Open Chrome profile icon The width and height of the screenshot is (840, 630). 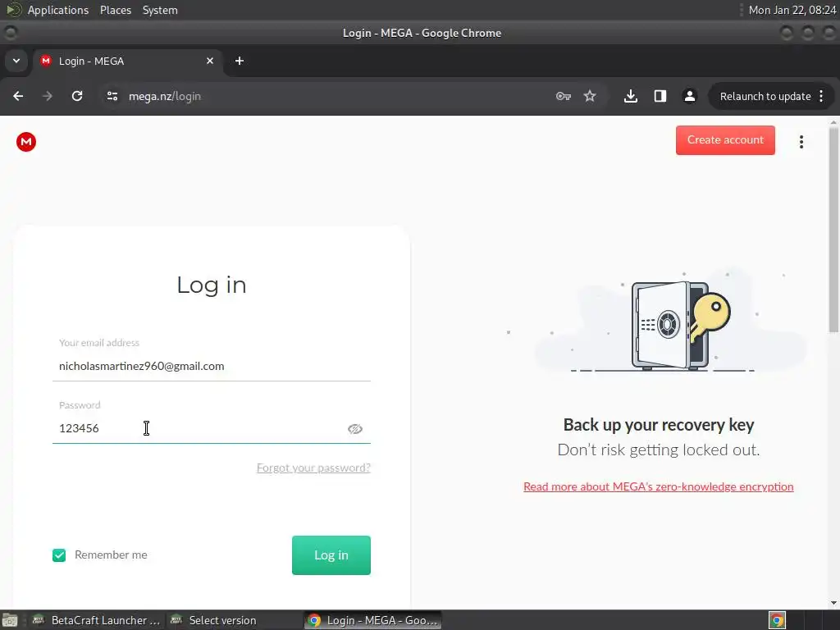[x=689, y=97]
